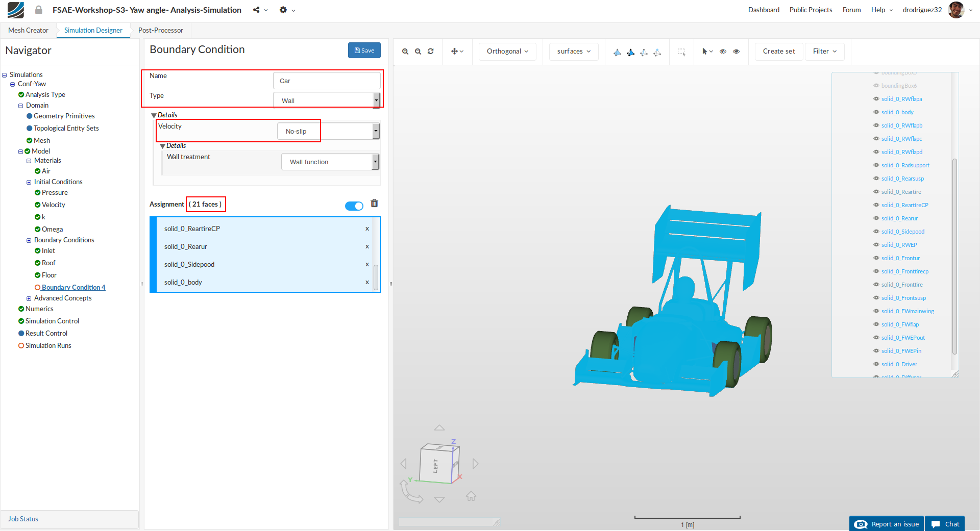Click the show all eye icon
Image resolution: width=980 pixels, height=531 pixels.
pos(737,52)
